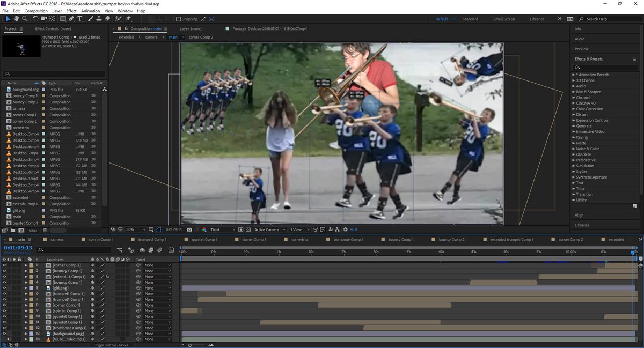Select the Eraser tool
Image resolution: width=644 pixels, height=348 pixels.
pos(107,19)
